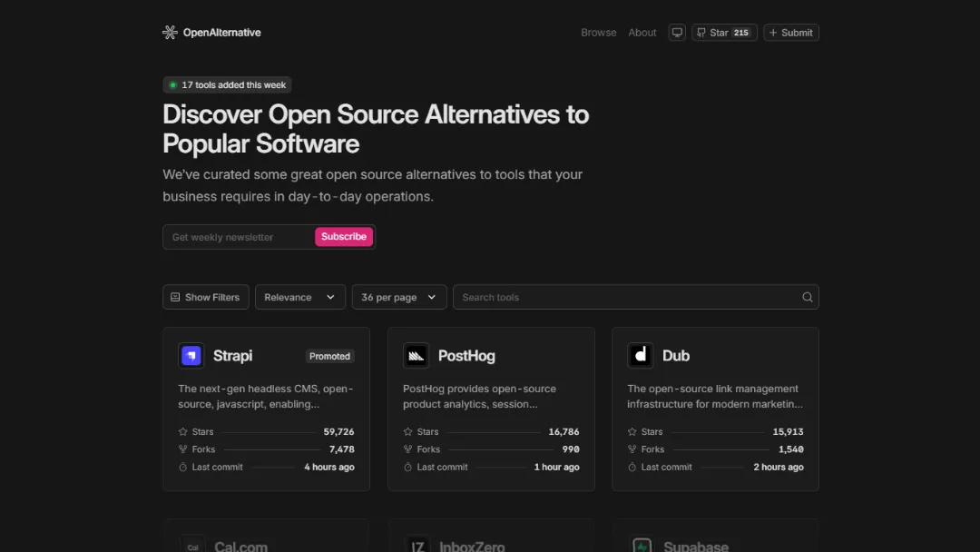Click the star icon in Strapi card
The width and height of the screenshot is (980, 552).
click(x=183, y=431)
